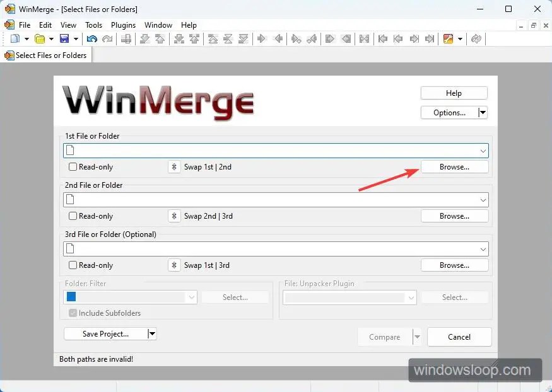
Task: Click the Copy All Left toolbar icon
Action: (346, 38)
